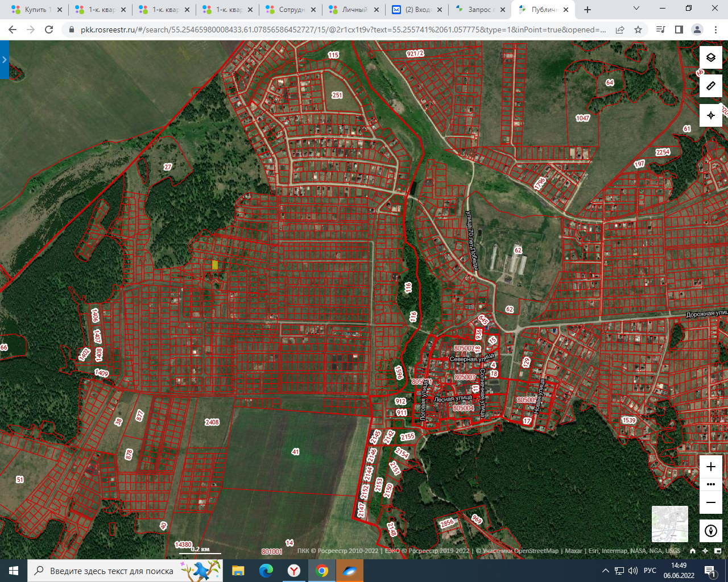Image resolution: width=728 pixels, height=582 pixels.
Task: Click the small crosshair icon in map footer
Action: (705, 551)
